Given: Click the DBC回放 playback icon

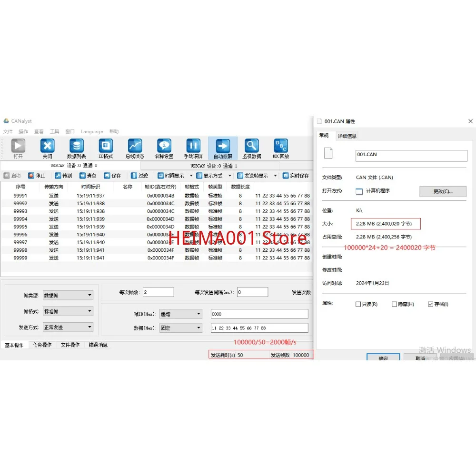Looking at the screenshot, I should (280, 148).
